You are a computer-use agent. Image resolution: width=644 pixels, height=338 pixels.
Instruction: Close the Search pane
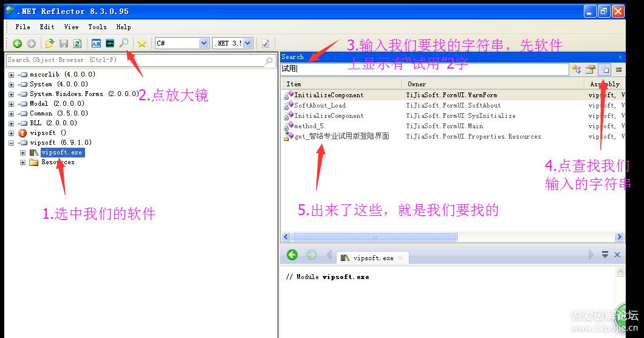click(x=620, y=57)
